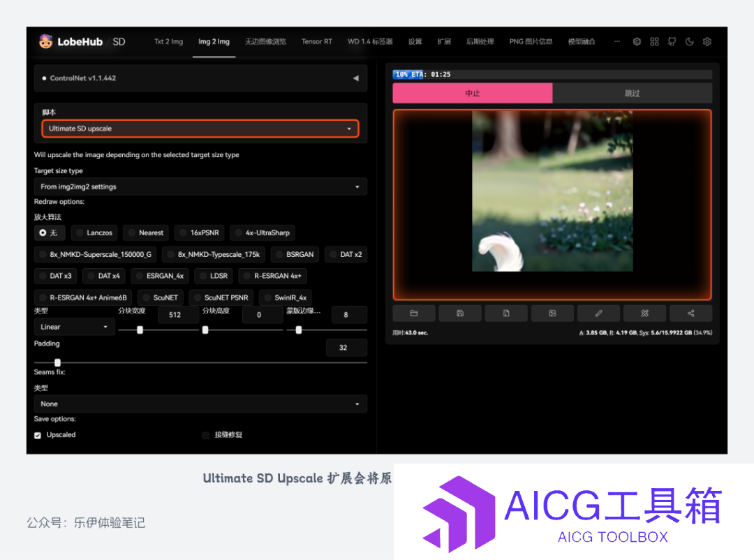Click the tile height field showing 0
Screen dimensions: 754x560
point(263,315)
